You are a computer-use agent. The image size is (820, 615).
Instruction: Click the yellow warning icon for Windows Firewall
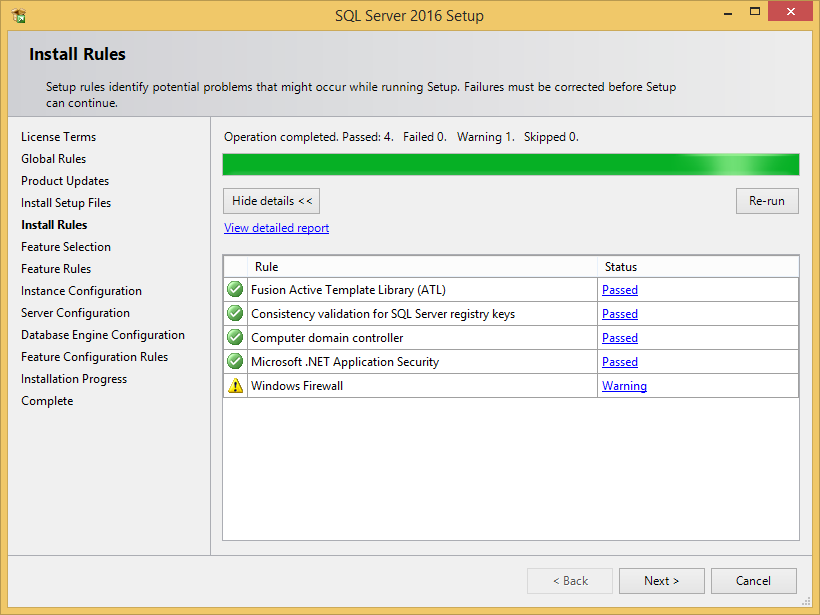point(235,385)
